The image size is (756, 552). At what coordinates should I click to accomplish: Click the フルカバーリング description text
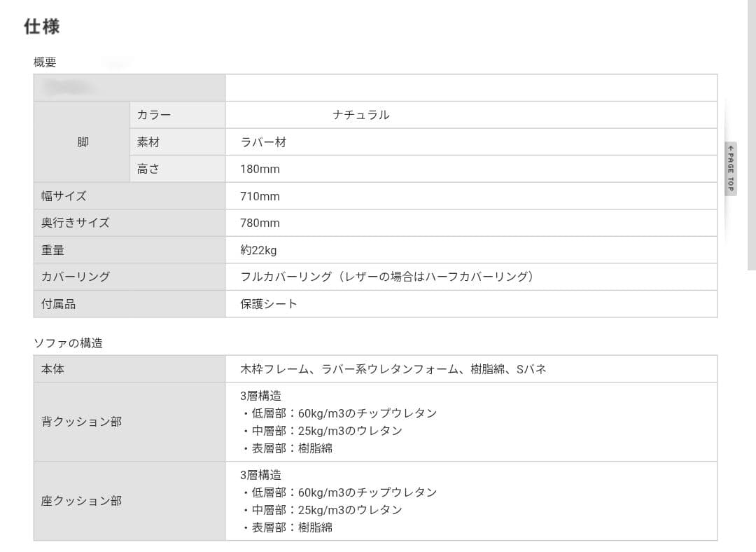point(386,277)
